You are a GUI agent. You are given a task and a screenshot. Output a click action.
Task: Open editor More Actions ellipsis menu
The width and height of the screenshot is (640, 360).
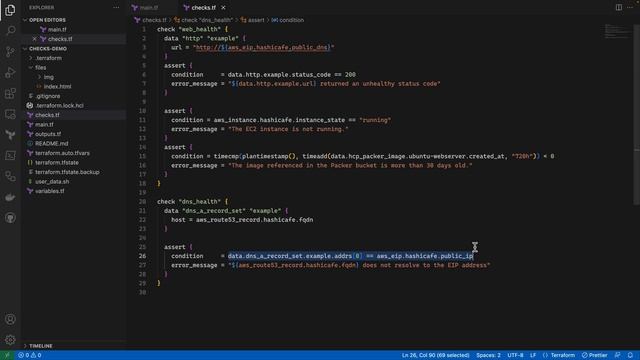click(x=630, y=7)
